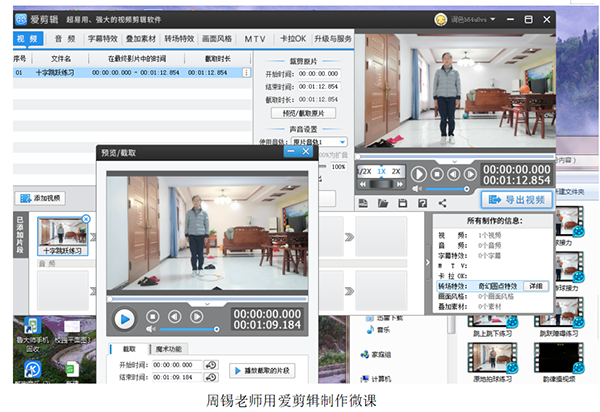Adjust the volume slider in the 预览/截取 dialog

click(189, 329)
